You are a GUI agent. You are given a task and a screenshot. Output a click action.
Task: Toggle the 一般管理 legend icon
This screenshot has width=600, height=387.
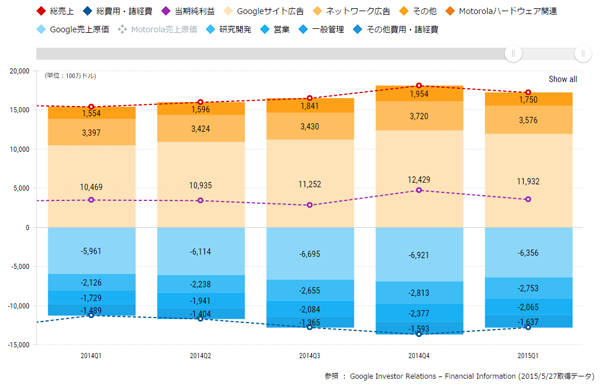[303, 29]
